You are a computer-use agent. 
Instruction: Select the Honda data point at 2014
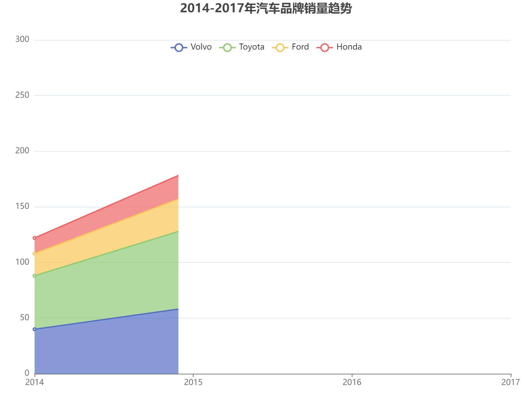(35, 238)
